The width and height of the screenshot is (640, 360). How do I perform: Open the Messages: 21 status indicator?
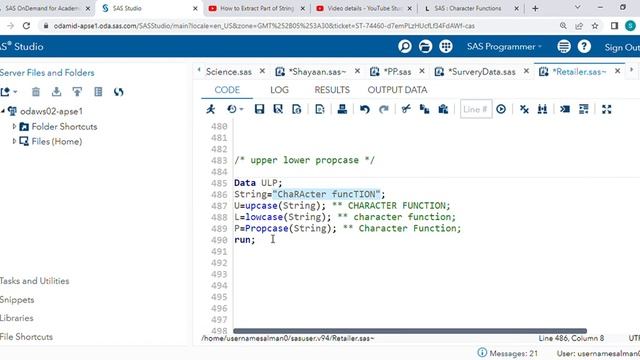click(x=507, y=353)
